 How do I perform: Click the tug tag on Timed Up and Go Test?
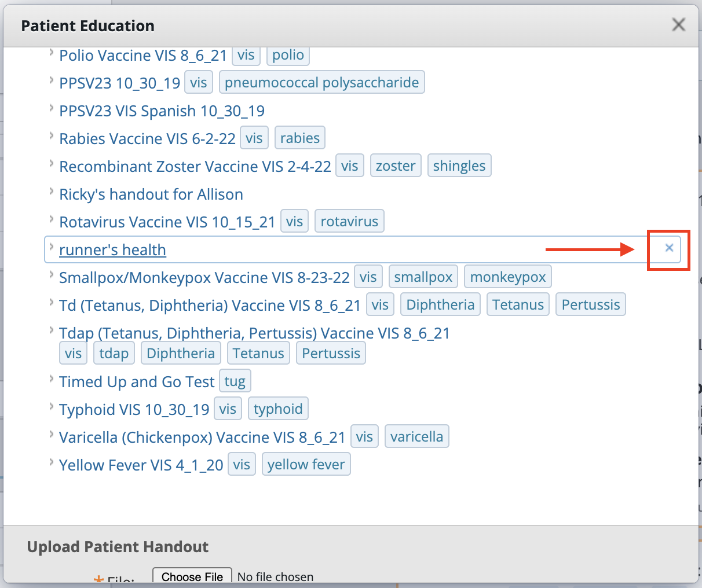tap(235, 381)
